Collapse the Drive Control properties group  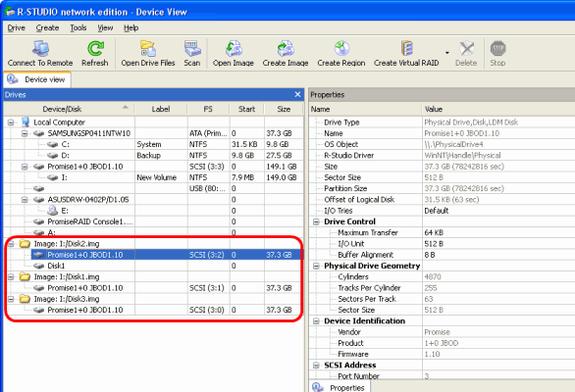pos(316,221)
